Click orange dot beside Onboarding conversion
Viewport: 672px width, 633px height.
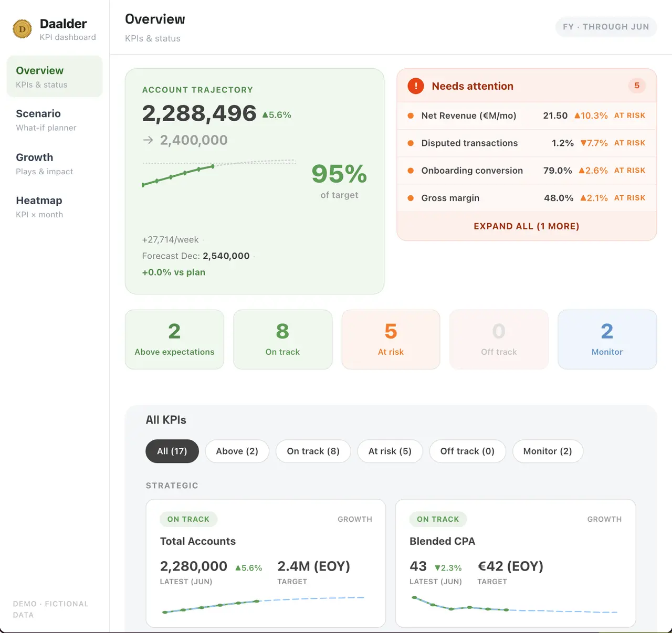tap(411, 171)
